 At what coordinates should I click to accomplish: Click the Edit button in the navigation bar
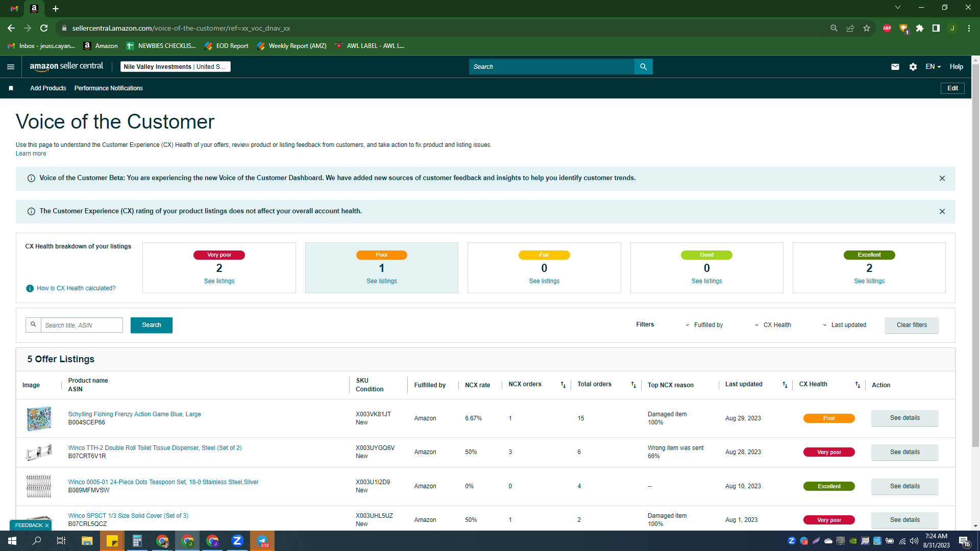point(952,88)
